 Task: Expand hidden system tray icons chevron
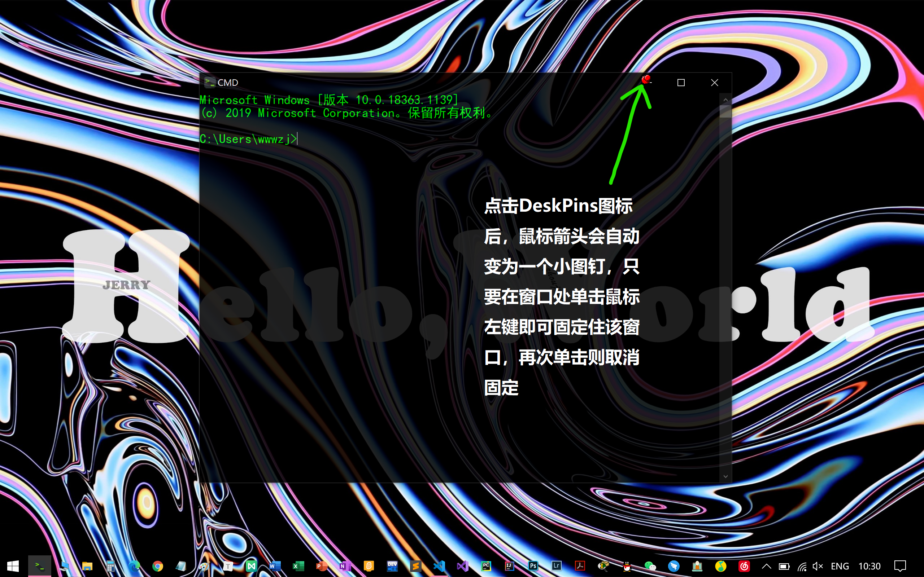pos(766,566)
